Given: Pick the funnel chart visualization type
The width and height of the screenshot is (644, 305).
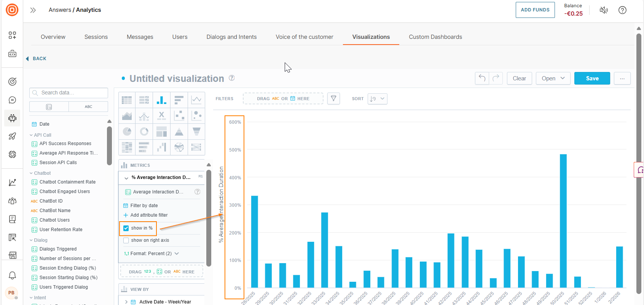Looking at the screenshot, I should 196,132.
